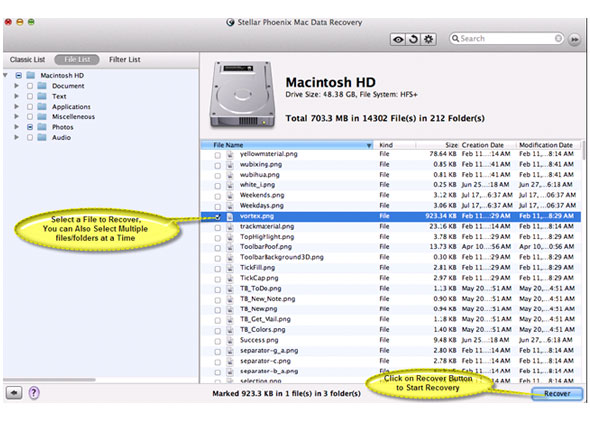Viewport: 590px width, 421px height.
Task: Click the file list vertical scrollbar
Action: 583,150
